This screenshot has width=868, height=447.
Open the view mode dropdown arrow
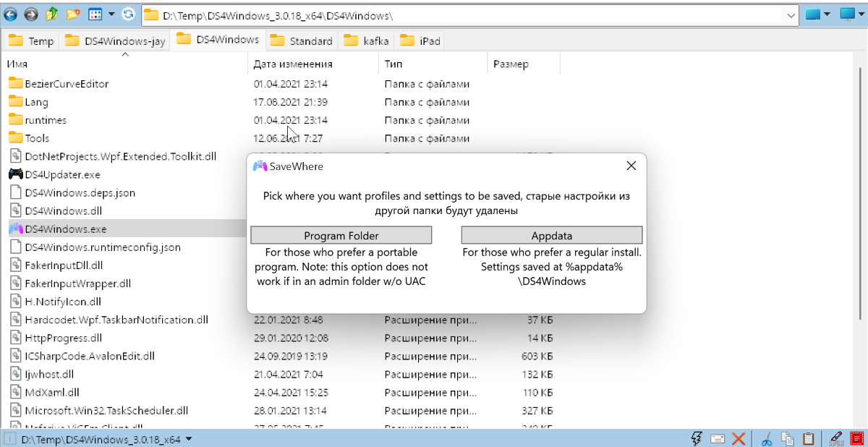coord(111,14)
